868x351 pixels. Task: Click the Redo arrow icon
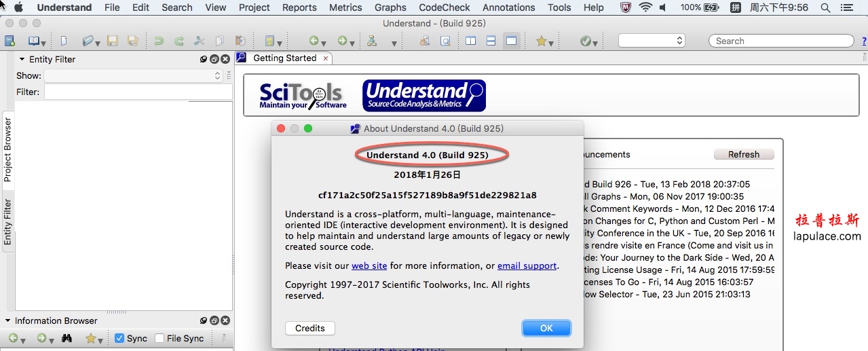pos(179,41)
